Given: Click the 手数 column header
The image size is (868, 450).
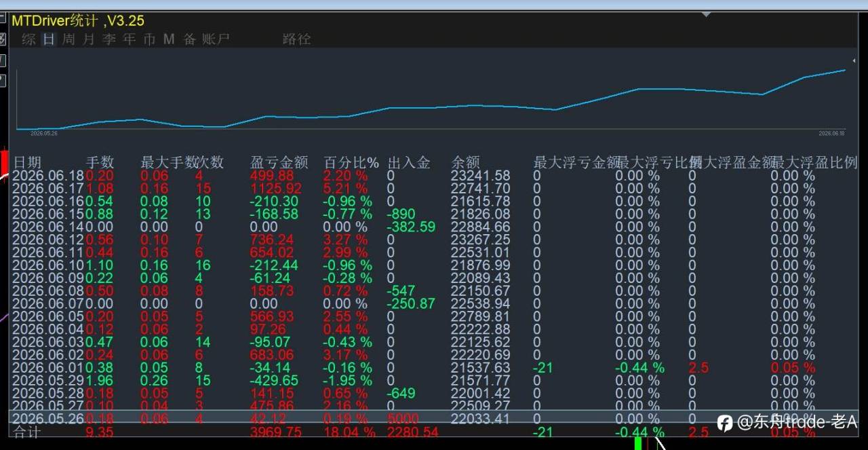Looking at the screenshot, I should click(x=100, y=162).
